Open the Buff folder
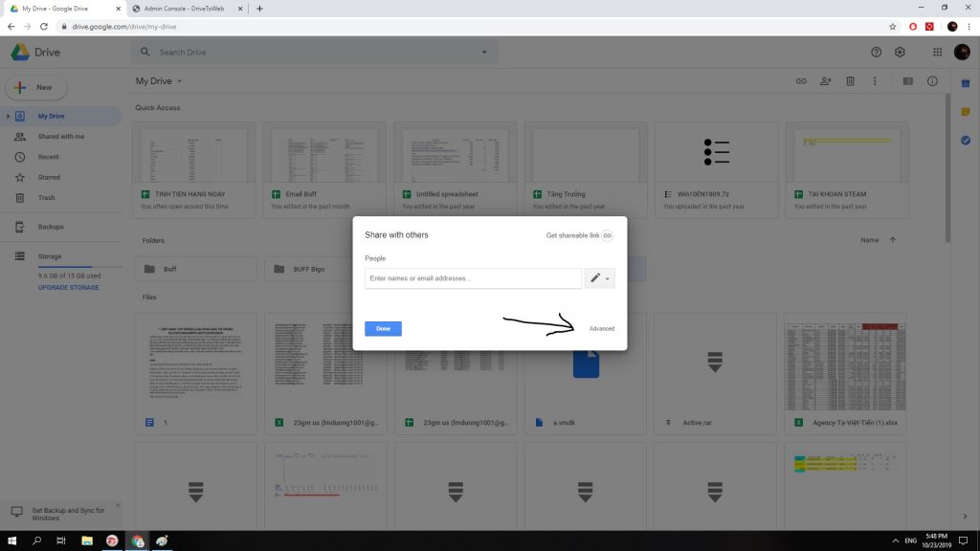 coord(195,269)
